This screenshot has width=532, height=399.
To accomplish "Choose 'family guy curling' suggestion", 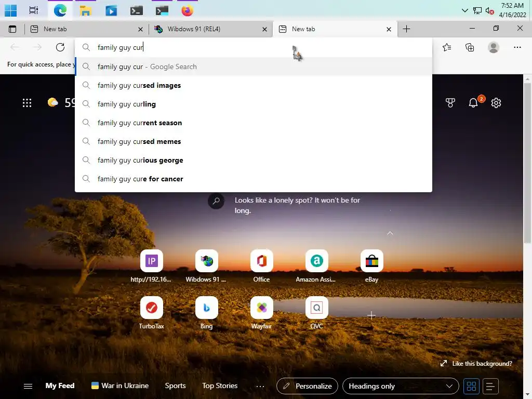I will pos(254,104).
